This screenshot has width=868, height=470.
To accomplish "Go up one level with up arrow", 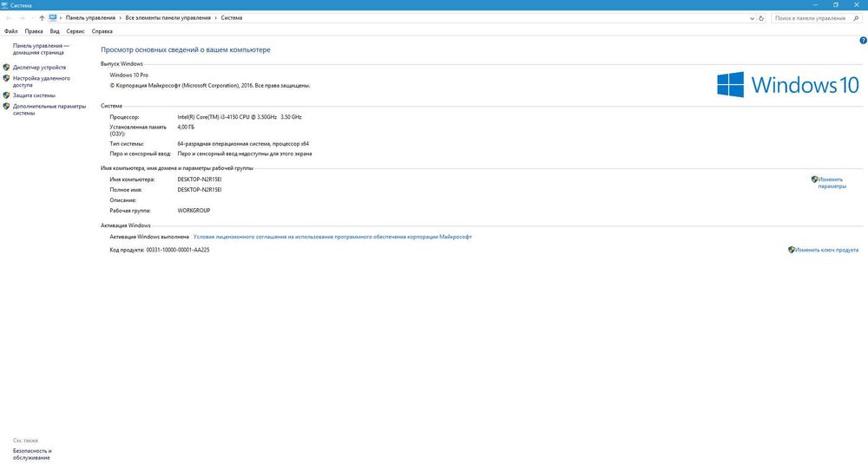I will click(42, 18).
